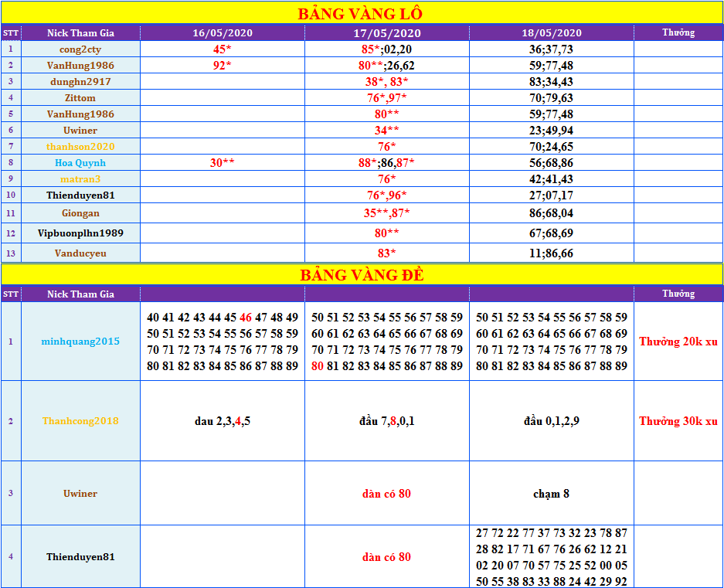
Task: Open nick matran3
Action: pos(80,178)
